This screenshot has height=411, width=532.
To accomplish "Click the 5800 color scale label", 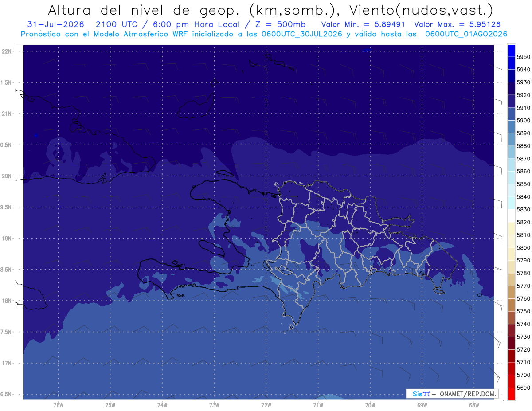I will pyautogui.click(x=524, y=248).
